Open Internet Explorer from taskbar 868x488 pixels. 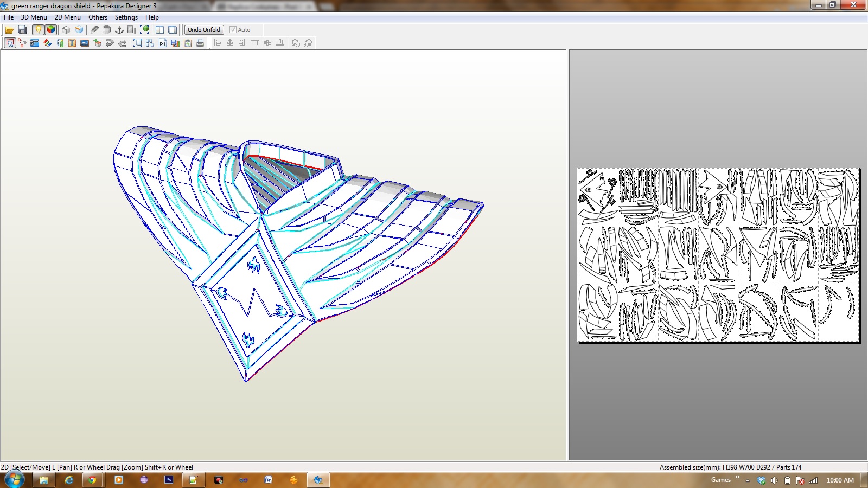point(69,480)
